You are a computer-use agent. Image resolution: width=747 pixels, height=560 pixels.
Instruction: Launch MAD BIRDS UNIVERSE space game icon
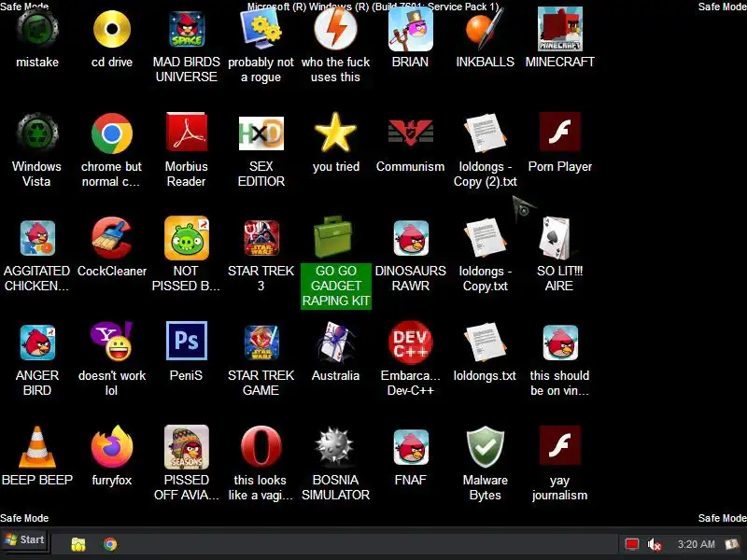click(187, 30)
